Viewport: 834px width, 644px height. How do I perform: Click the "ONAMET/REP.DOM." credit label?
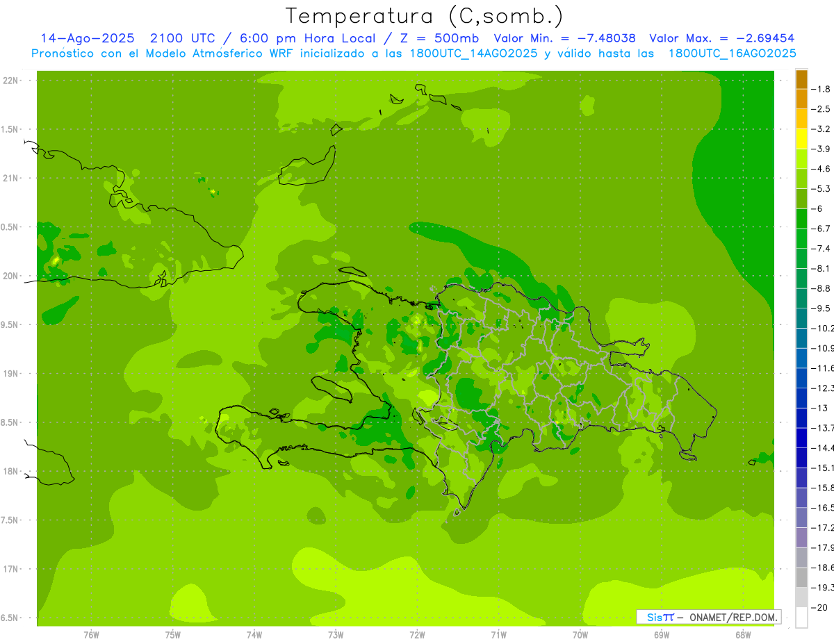pyautogui.click(x=733, y=617)
